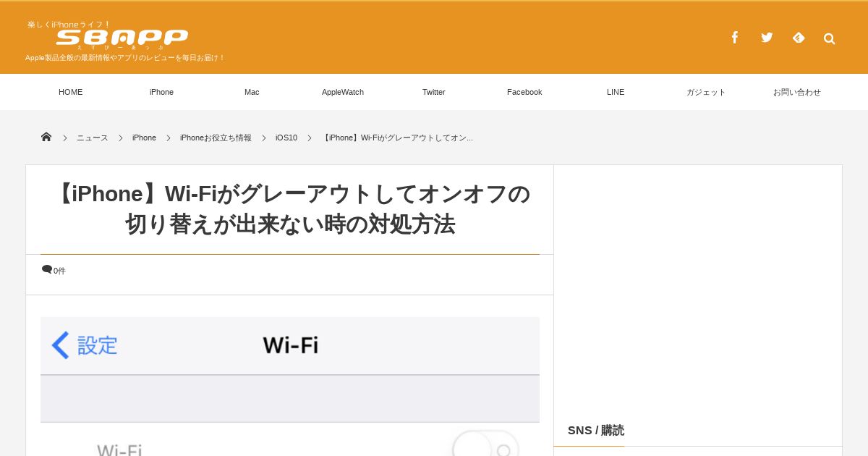
Task: Open the Feedly subscribe icon
Action: (799, 38)
